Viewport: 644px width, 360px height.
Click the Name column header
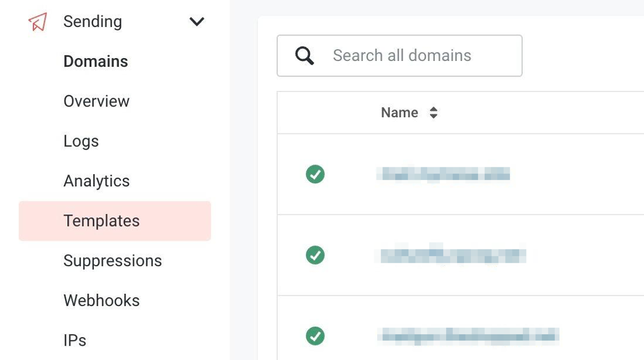pyautogui.click(x=399, y=113)
